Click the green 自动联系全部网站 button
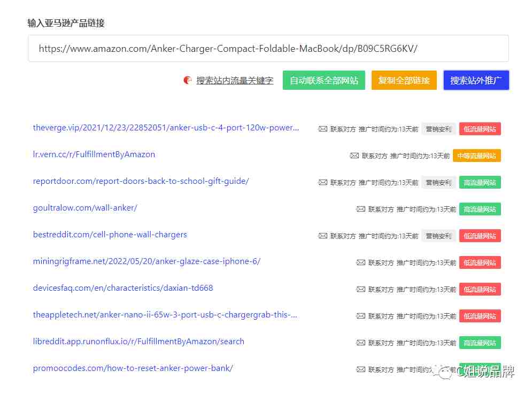The height and width of the screenshot is (395, 532). point(323,80)
